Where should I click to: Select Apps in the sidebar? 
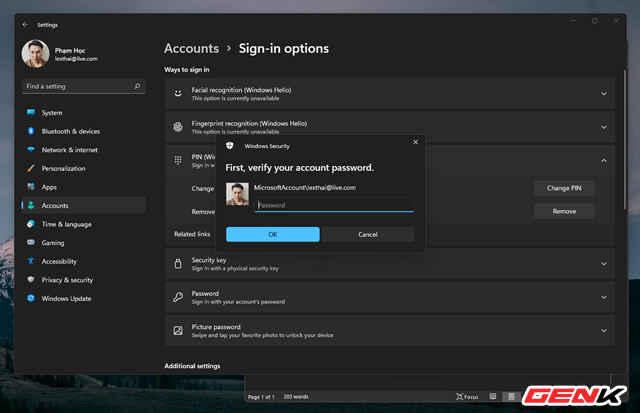coord(84,187)
